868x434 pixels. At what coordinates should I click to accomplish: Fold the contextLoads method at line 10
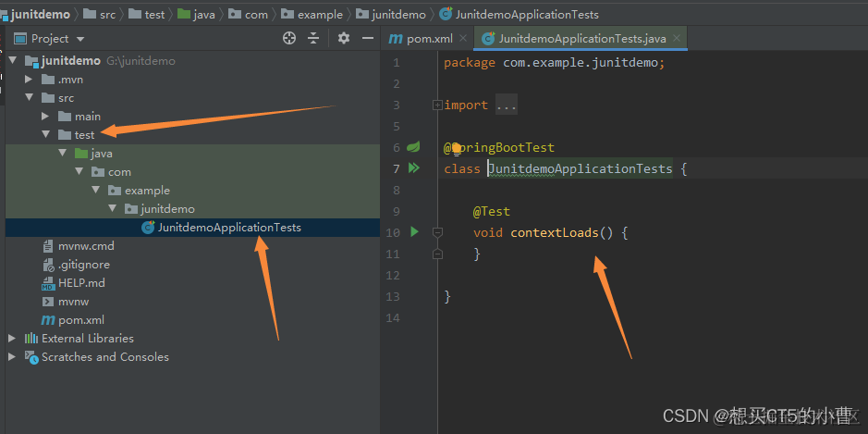[x=437, y=233]
